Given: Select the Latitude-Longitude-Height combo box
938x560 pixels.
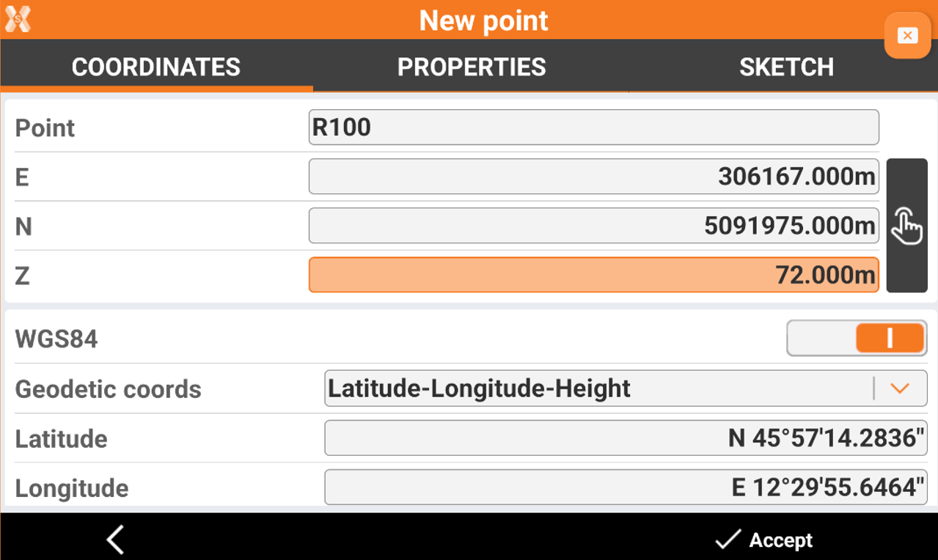Looking at the screenshot, I should pyautogui.click(x=598, y=388).
